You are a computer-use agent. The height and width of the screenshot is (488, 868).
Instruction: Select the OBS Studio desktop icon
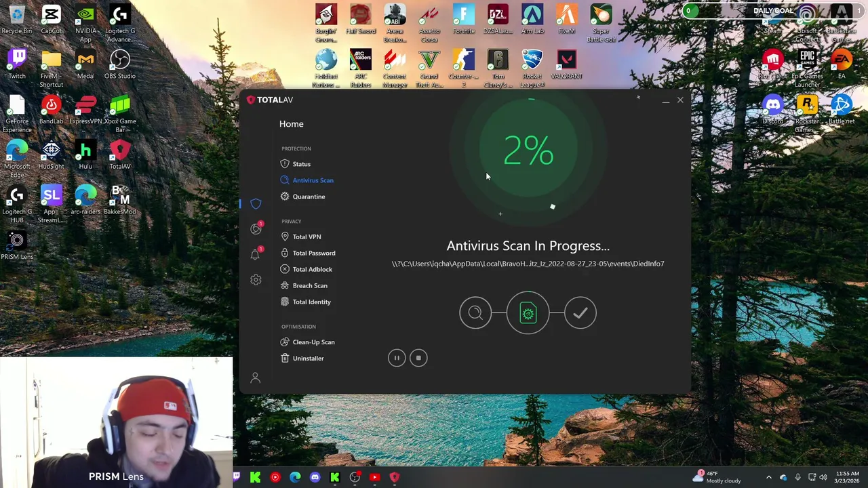pos(120,64)
